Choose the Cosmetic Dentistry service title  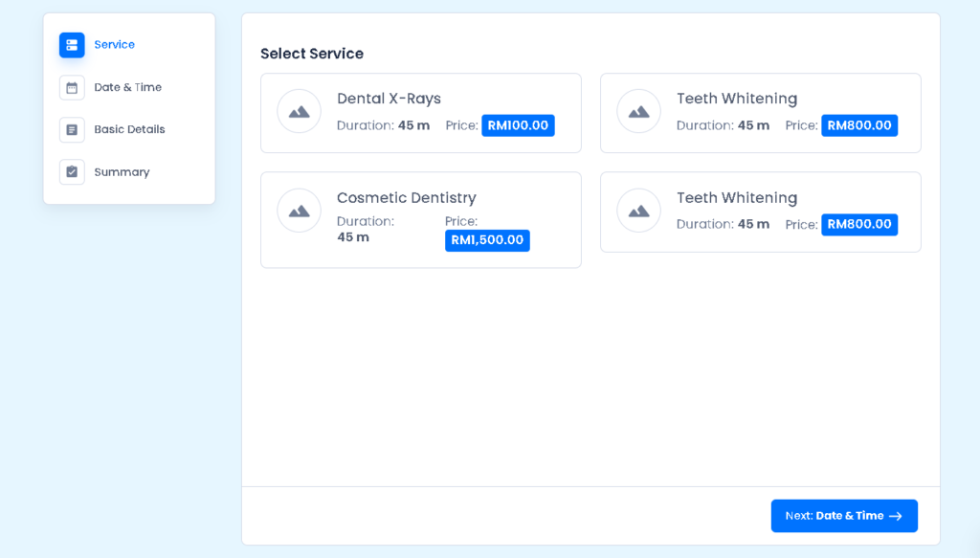click(406, 198)
